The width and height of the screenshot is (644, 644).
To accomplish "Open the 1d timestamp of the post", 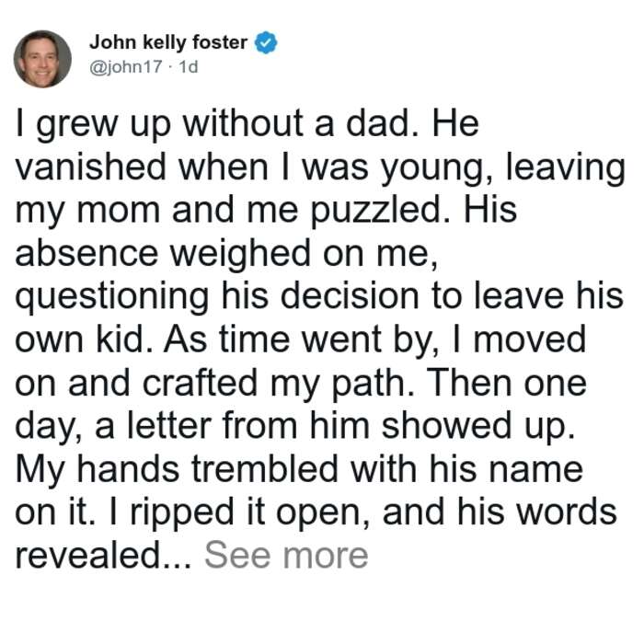I will (x=189, y=66).
